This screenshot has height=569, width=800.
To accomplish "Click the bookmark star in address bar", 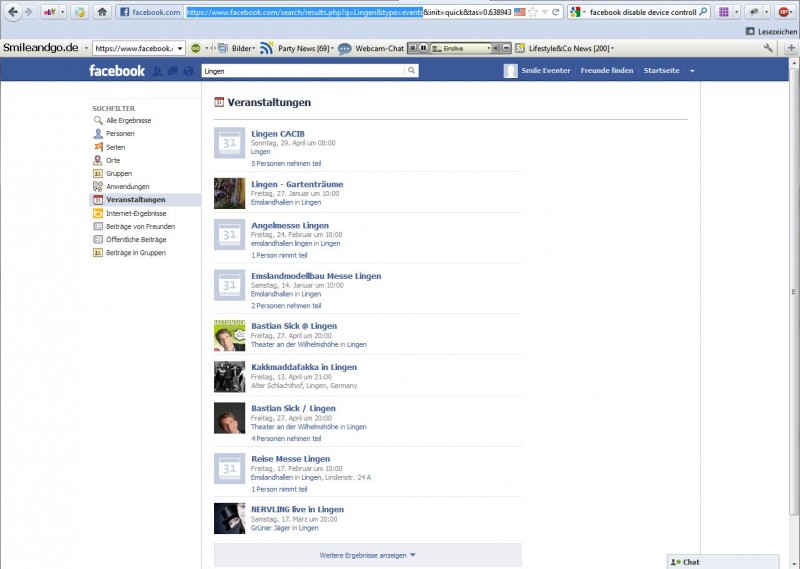I will [533, 12].
